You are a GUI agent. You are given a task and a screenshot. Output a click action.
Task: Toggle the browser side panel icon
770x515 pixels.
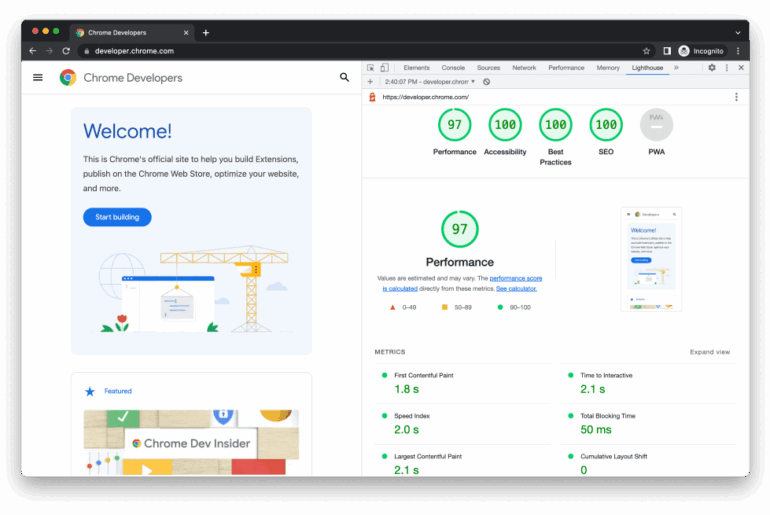coord(667,51)
